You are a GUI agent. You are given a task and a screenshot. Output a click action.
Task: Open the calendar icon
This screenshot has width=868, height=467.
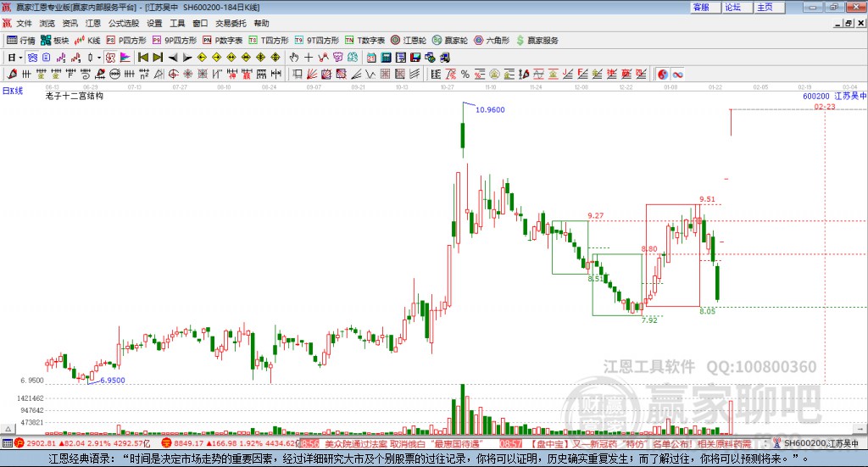pos(371,58)
